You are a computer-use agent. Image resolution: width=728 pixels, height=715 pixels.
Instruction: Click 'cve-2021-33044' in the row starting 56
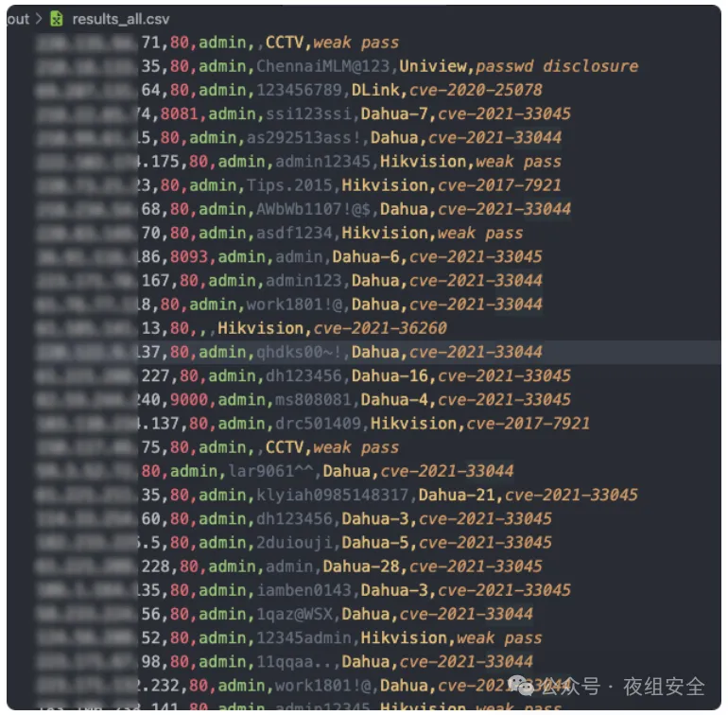[x=466, y=614]
